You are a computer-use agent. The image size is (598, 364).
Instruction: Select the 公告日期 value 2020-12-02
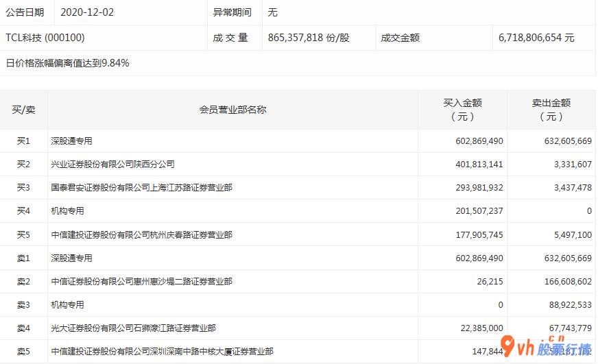pyautogui.click(x=89, y=12)
